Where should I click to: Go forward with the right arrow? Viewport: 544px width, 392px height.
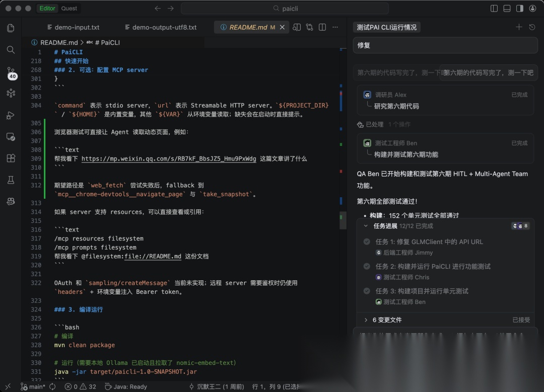tap(171, 9)
